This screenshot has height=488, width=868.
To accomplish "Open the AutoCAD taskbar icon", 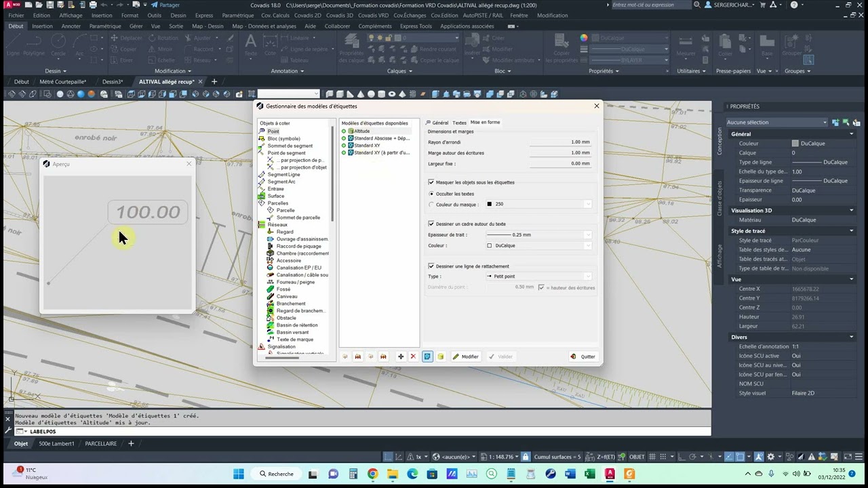I will pyautogui.click(x=610, y=474).
